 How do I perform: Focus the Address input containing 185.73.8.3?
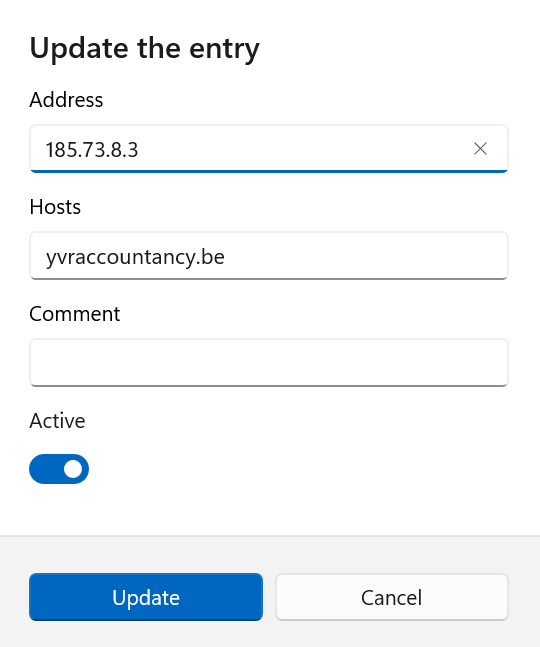coord(269,149)
